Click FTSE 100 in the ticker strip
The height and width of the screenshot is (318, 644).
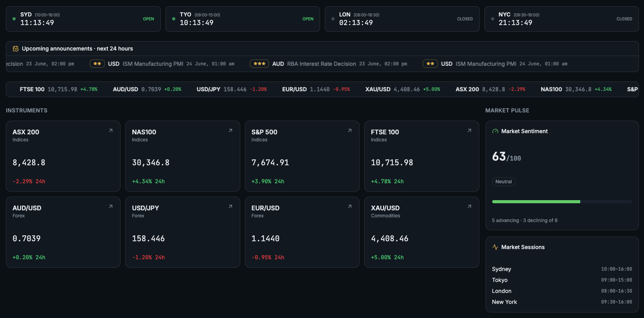tap(59, 89)
